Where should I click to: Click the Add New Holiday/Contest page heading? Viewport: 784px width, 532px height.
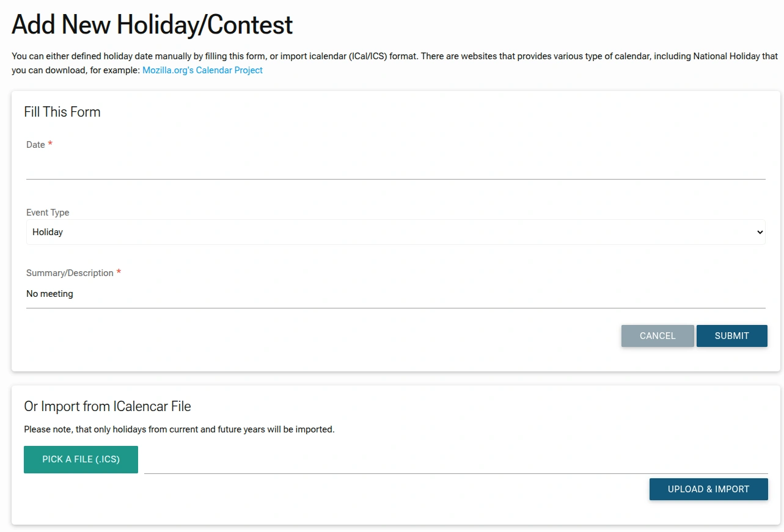(x=152, y=25)
